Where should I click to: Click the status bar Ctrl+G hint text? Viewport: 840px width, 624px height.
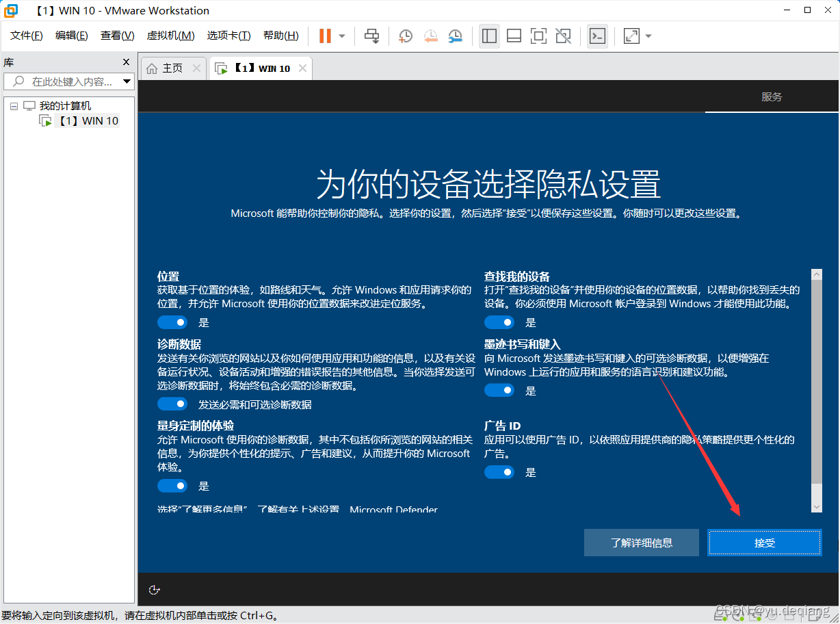pos(141,616)
